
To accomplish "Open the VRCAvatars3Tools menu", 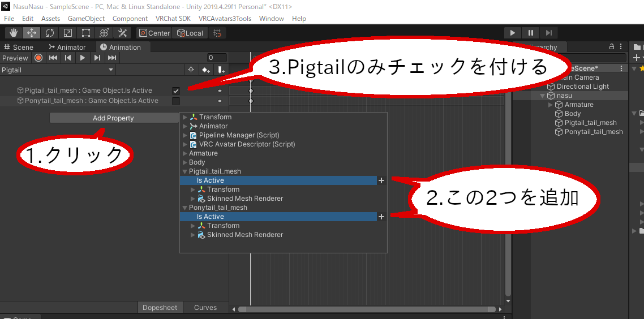I will 225,19.
